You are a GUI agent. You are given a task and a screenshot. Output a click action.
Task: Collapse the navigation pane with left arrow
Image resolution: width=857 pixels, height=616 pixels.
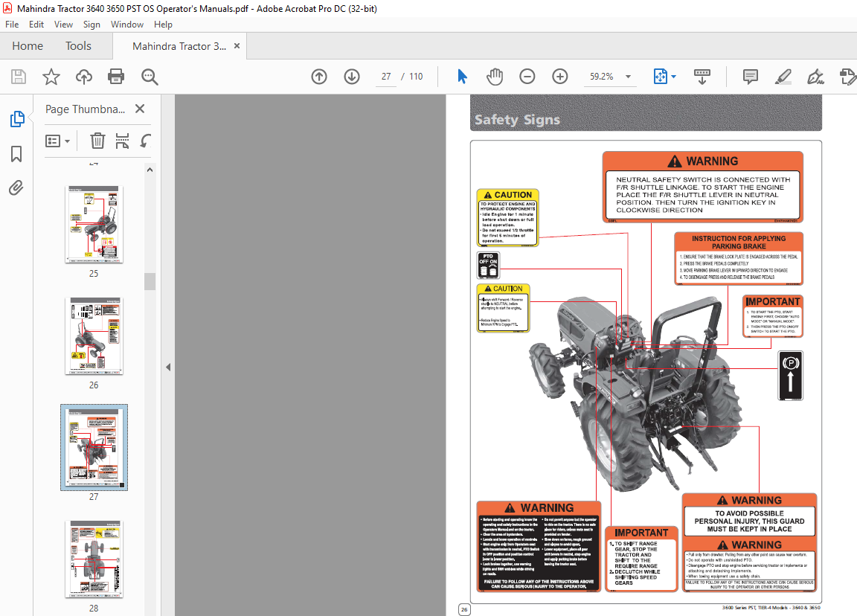click(168, 368)
